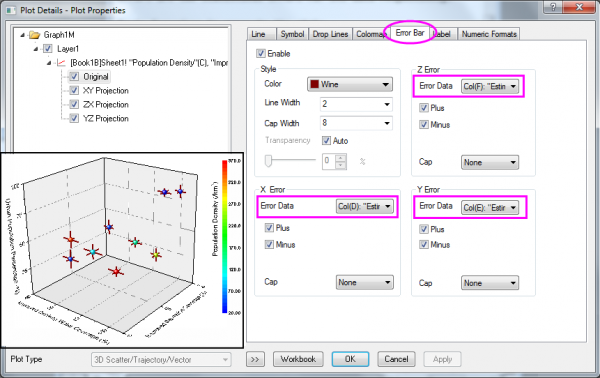The width and height of the screenshot is (600, 378).
Task: Open the Wine color dropdown
Action: coord(350,84)
